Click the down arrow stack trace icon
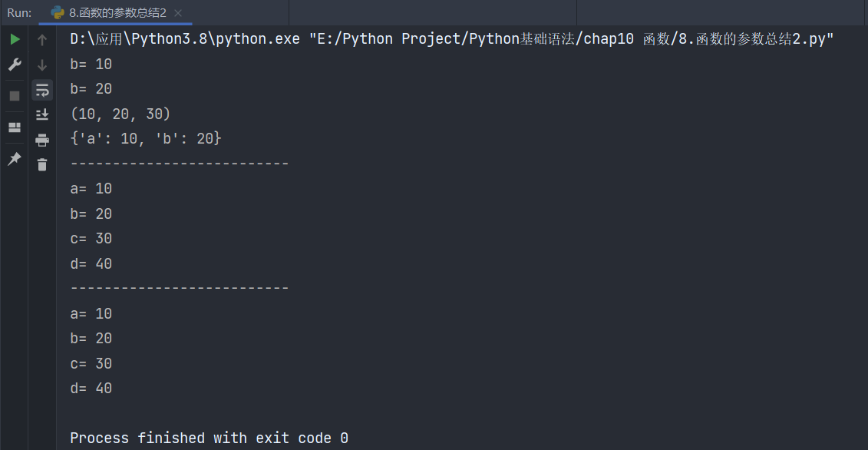 [42, 65]
